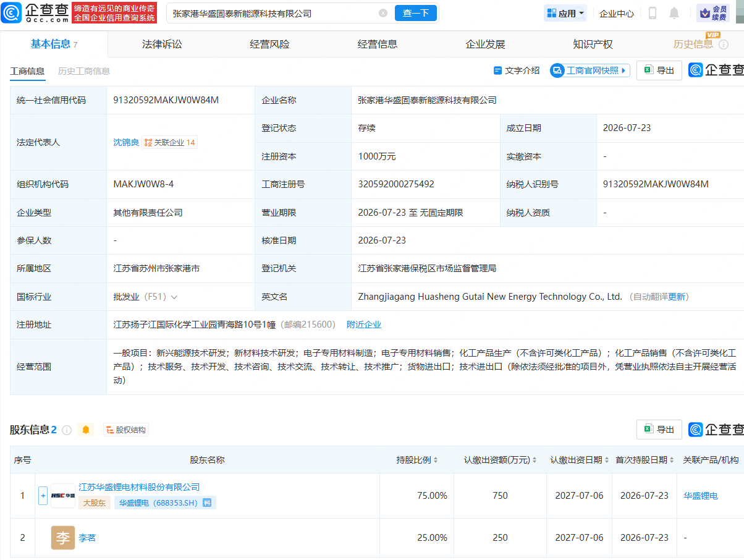Click registration number 320592000275492

click(x=396, y=184)
